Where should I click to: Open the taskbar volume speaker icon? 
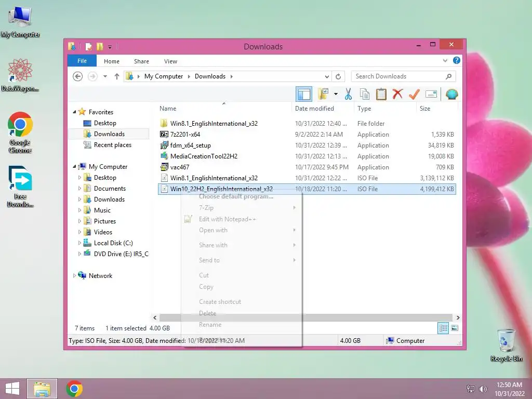483,389
